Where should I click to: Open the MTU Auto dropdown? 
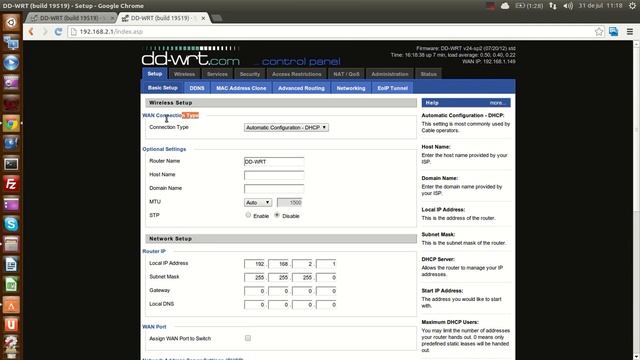click(258, 202)
